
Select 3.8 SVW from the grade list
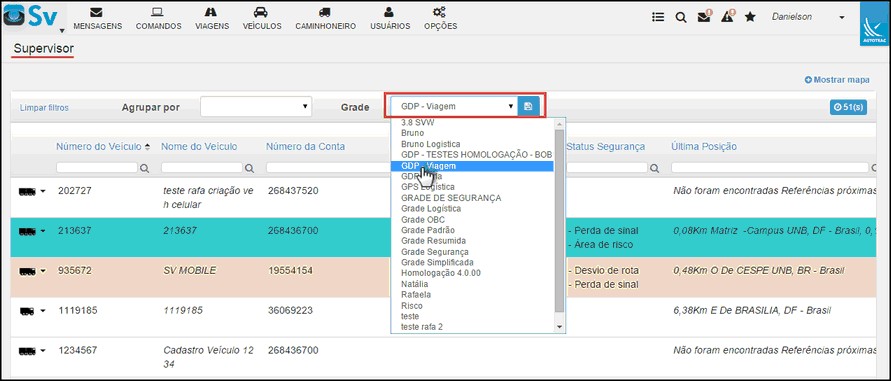click(x=418, y=122)
